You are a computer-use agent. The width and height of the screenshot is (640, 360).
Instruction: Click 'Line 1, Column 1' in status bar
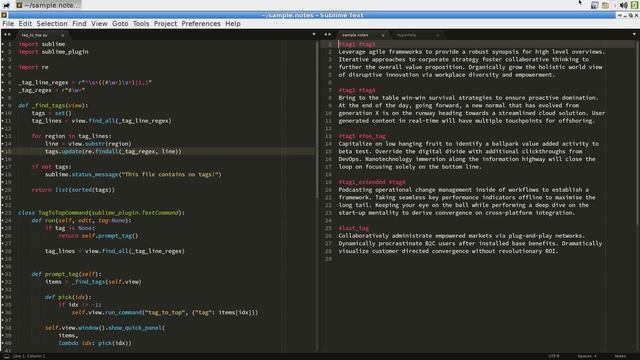click(29, 356)
